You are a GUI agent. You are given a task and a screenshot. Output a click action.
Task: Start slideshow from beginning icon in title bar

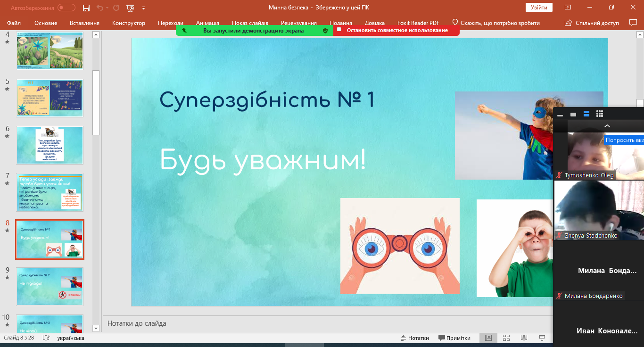click(131, 8)
